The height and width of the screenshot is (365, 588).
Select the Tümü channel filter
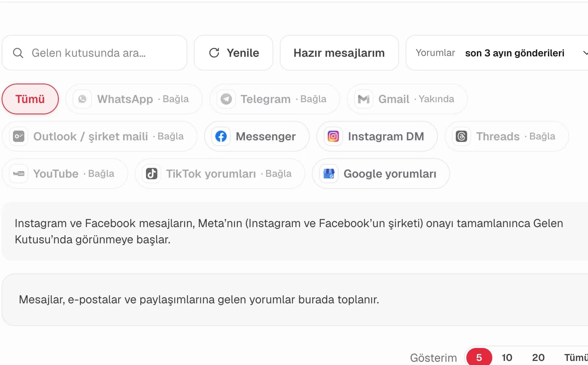click(x=30, y=99)
